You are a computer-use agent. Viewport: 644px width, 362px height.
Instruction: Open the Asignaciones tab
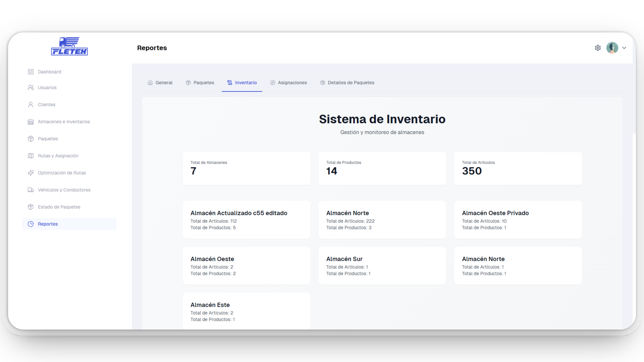pyautogui.click(x=288, y=82)
